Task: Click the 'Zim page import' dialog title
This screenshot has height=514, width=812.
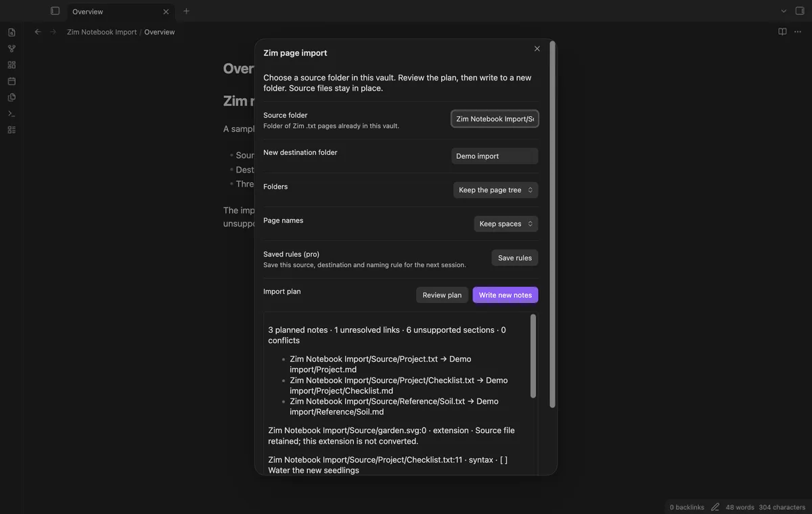Action: click(x=295, y=53)
